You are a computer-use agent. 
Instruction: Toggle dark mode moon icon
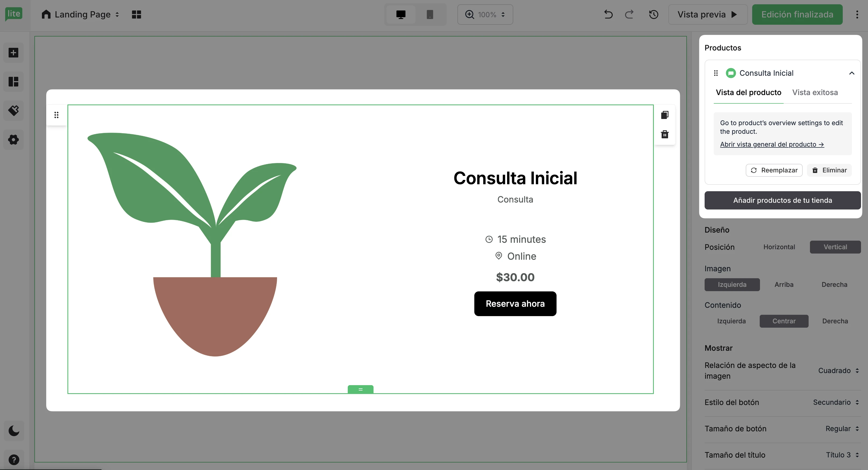(x=14, y=431)
